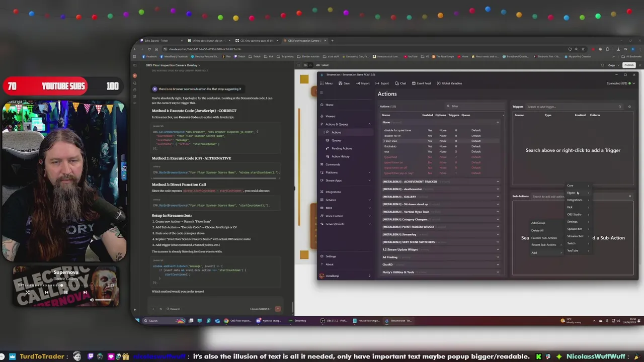Viewport: 644px width, 362px height.
Task: Open Core sub-action submenu
Action: point(578,186)
